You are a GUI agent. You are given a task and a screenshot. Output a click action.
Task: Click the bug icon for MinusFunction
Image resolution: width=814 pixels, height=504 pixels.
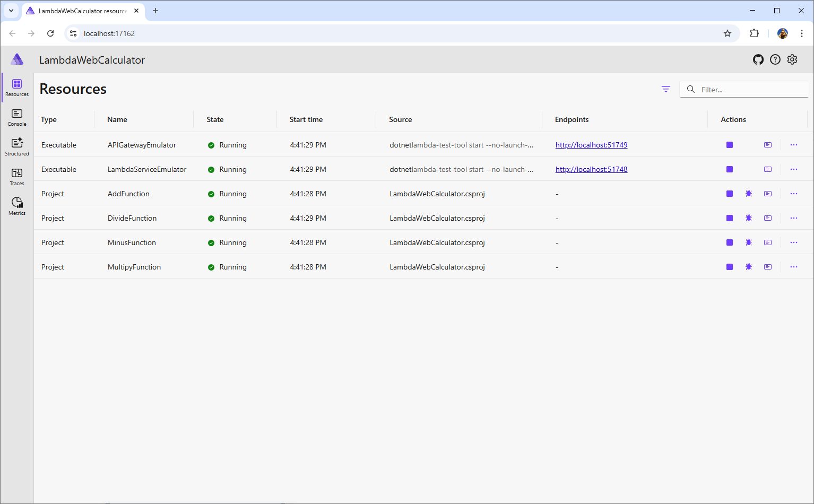(749, 242)
